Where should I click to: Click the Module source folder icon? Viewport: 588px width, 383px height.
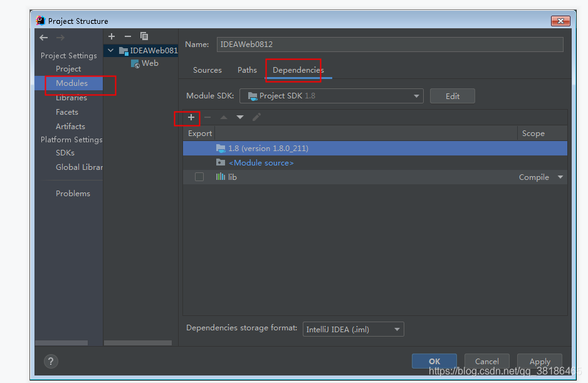(221, 162)
